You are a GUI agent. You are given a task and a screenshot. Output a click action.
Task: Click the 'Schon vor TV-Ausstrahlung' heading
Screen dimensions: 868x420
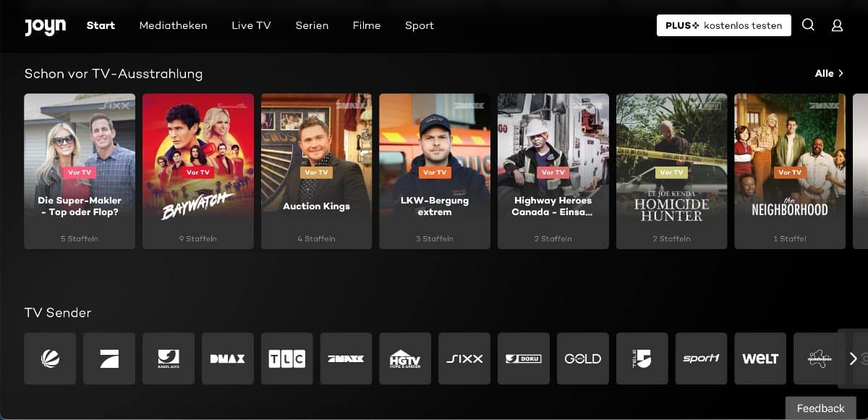pyautogui.click(x=114, y=74)
